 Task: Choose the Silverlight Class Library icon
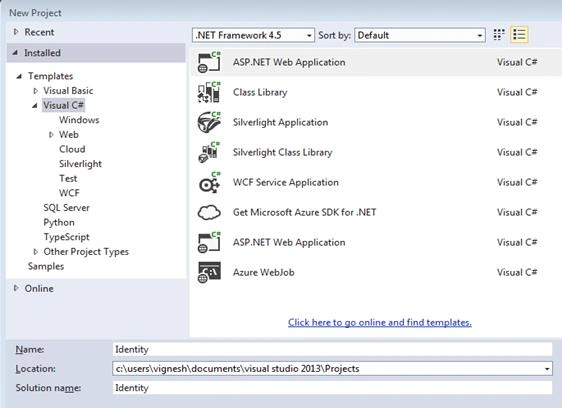coord(209,152)
